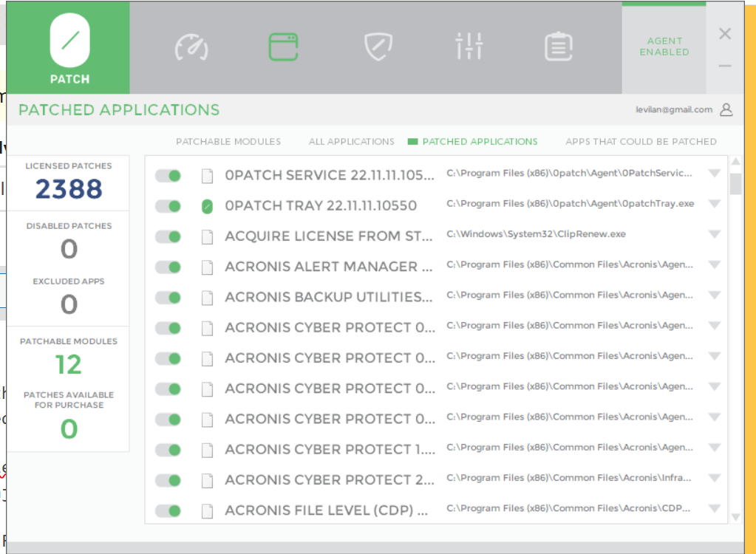Click the file icon for 0patch Service
Screen dimensions: 756x554
point(208,176)
